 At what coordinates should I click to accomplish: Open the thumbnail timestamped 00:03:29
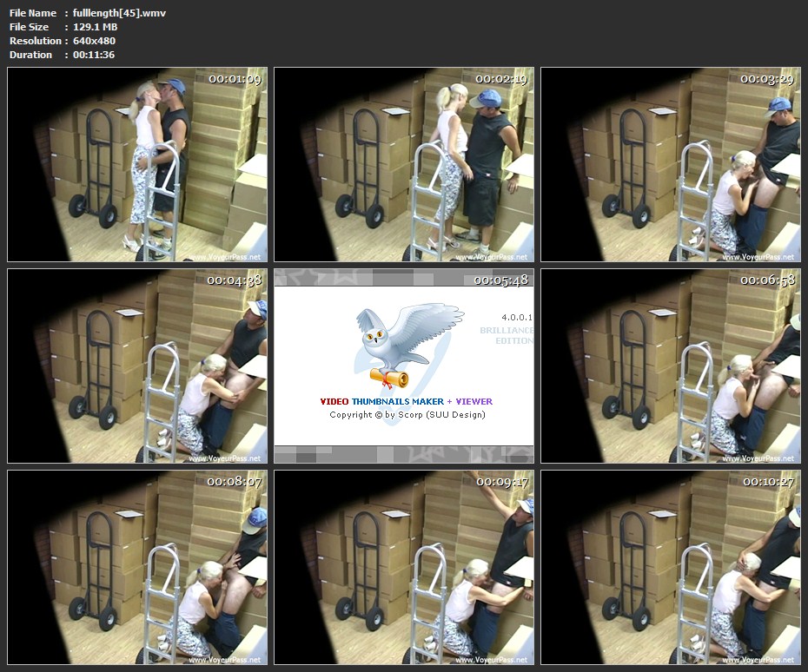click(671, 165)
